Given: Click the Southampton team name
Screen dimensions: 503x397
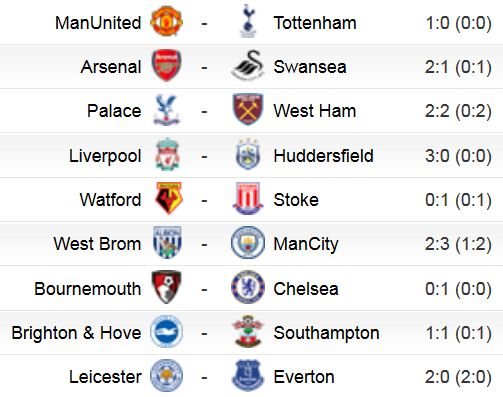Looking at the screenshot, I should [x=326, y=333].
